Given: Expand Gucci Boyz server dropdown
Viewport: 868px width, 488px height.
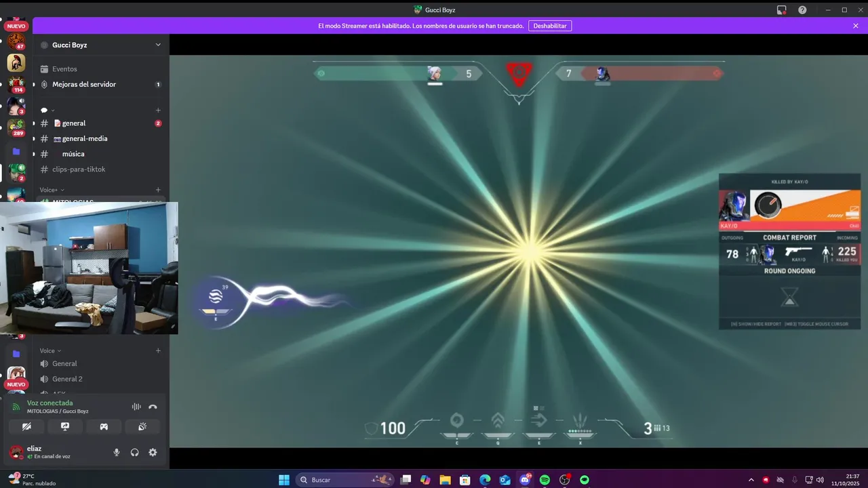Looking at the screenshot, I should 158,45.
